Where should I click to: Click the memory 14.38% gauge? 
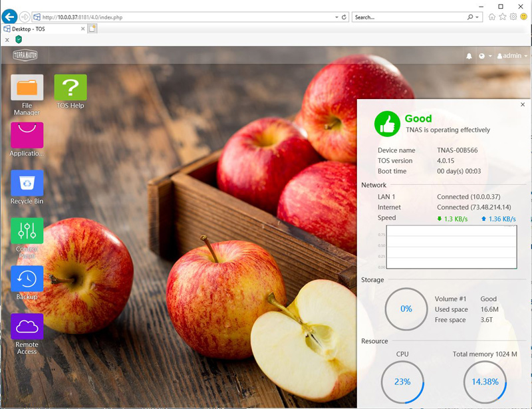(485, 382)
